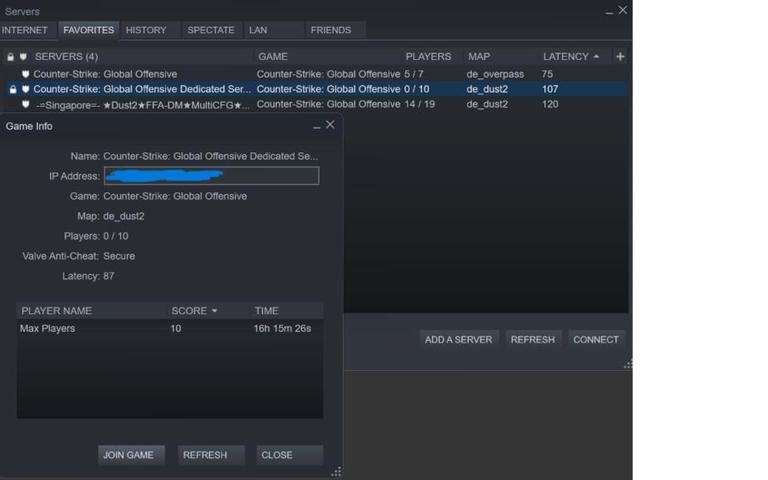Click latency value 120
Screen dimensions: 768x480
coord(550,104)
